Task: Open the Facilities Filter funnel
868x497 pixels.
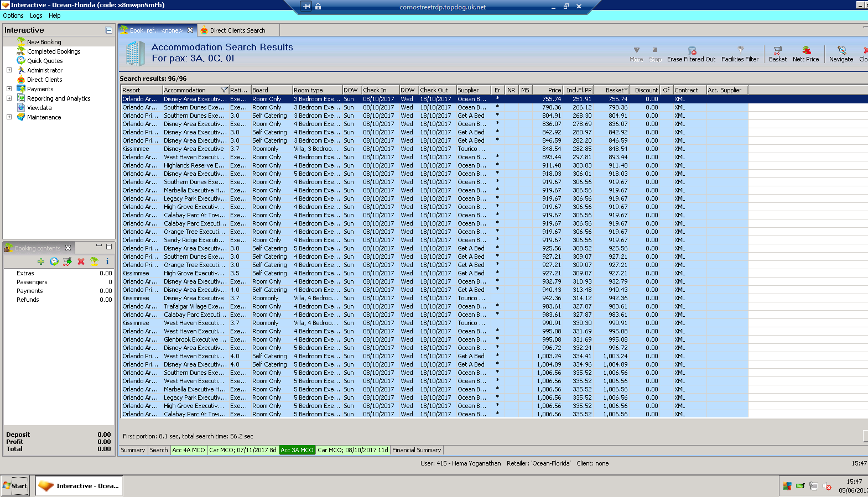Action: pyautogui.click(x=740, y=51)
